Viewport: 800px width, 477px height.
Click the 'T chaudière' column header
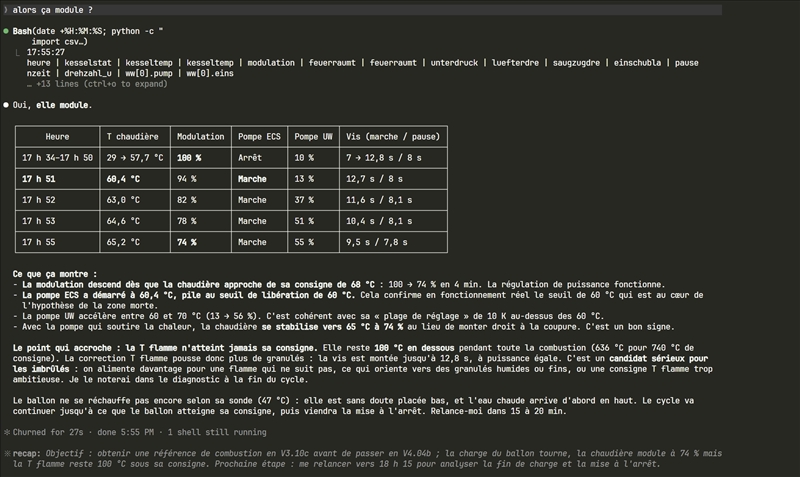(133, 137)
